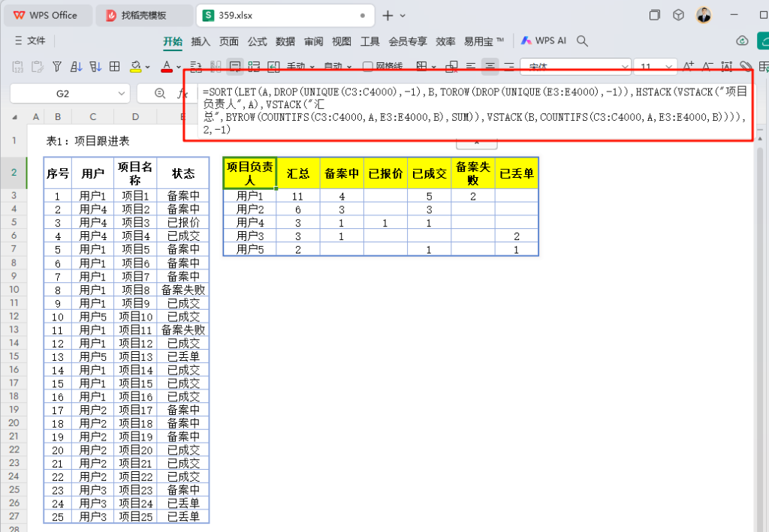Click the borders icon
Viewport: 769px width, 532px height.
(x=421, y=66)
